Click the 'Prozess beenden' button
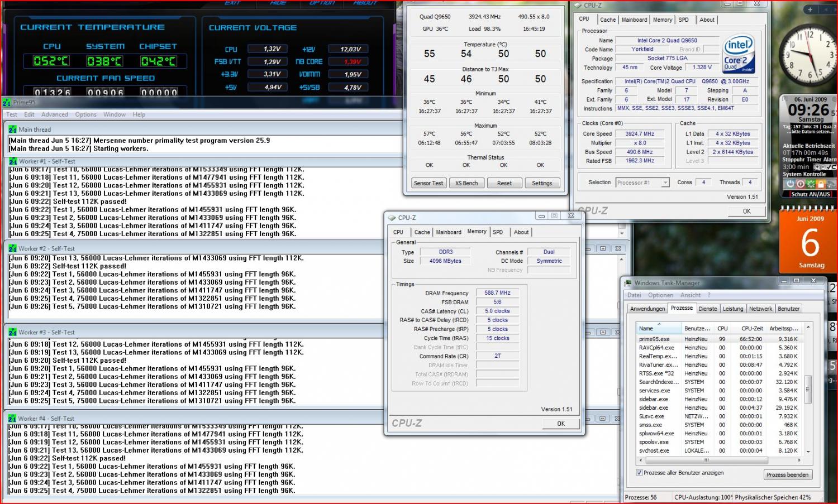The image size is (838, 504). point(788,474)
